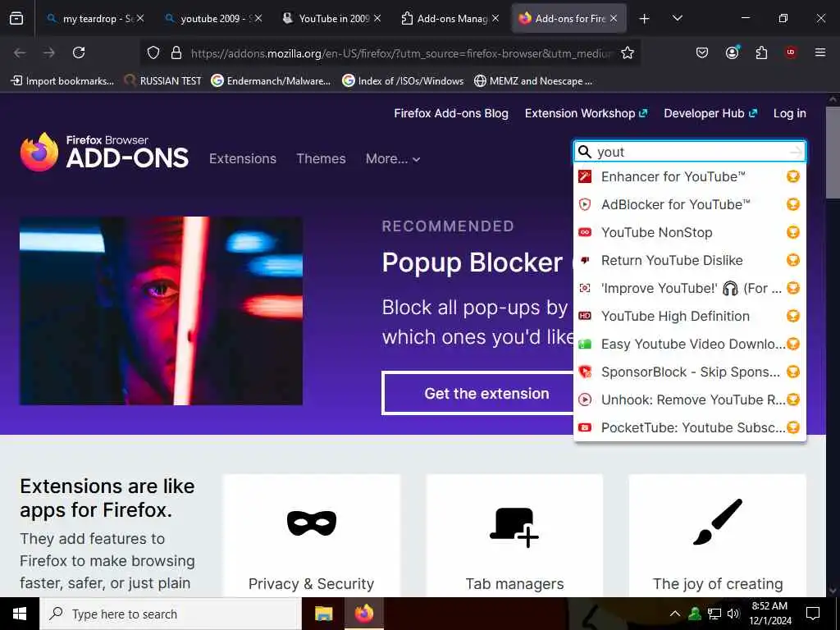The width and height of the screenshot is (840, 630).
Task: Expand the More… dropdown menu
Action: [x=393, y=158]
